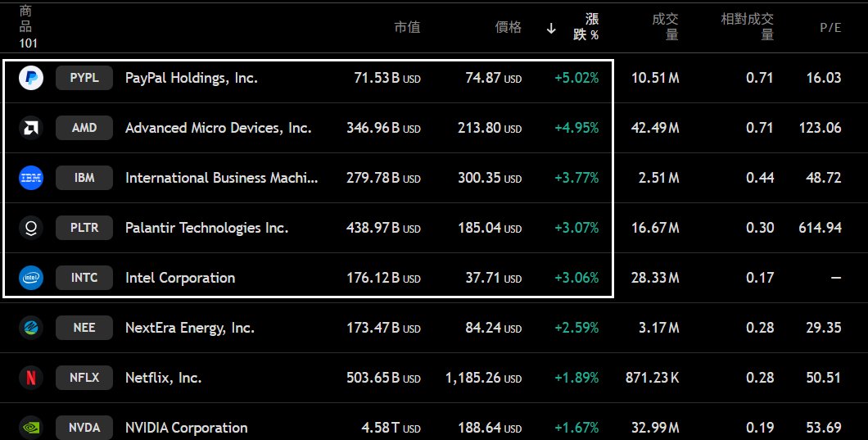Sort by P/E column header
Image resolution: width=868 pixels, height=440 pixels.
(x=830, y=28)
